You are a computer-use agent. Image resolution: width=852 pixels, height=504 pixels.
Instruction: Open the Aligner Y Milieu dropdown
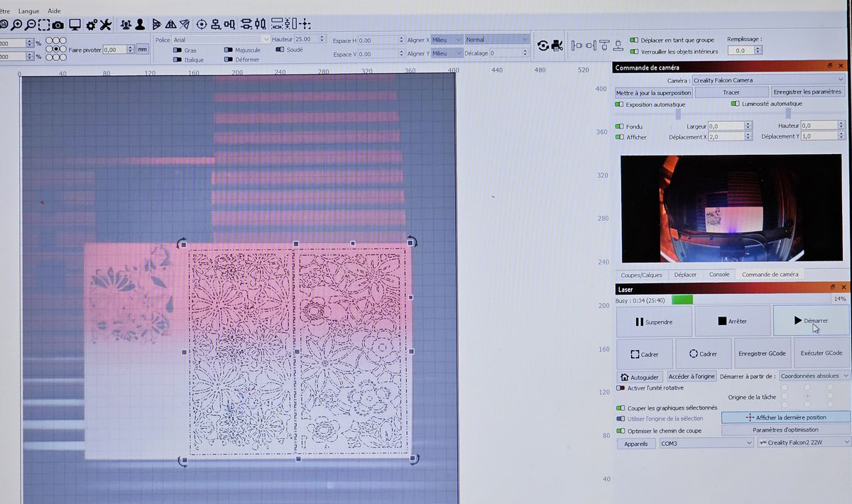447,53
